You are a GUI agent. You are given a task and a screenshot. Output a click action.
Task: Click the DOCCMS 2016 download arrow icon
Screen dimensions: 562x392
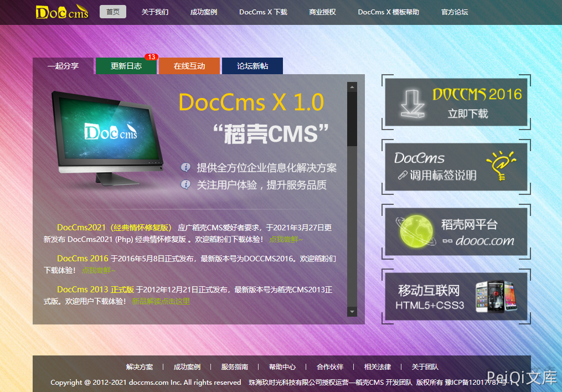point(412,103)
